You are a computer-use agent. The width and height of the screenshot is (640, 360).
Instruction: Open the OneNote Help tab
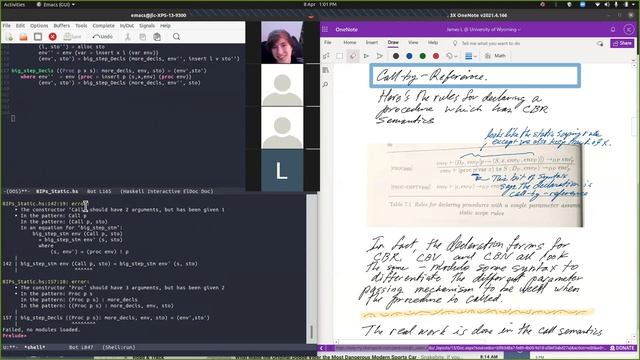(433, 42)
